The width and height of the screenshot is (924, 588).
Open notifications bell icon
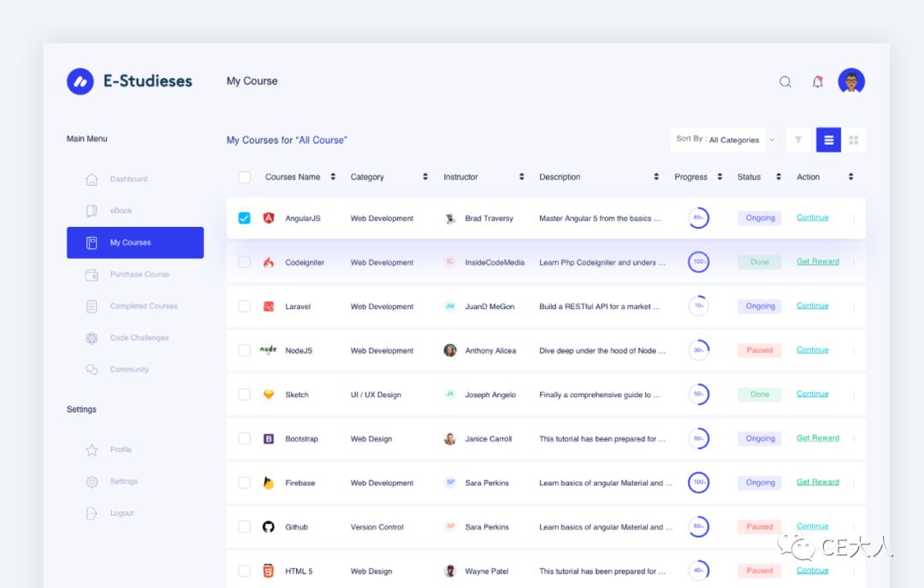[817, 82]
